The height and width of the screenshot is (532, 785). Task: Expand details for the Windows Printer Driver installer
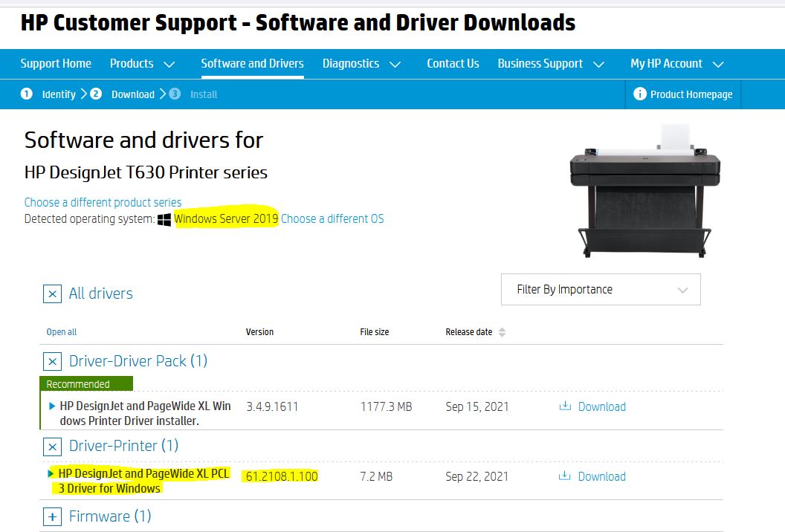(x=51, y=404)
